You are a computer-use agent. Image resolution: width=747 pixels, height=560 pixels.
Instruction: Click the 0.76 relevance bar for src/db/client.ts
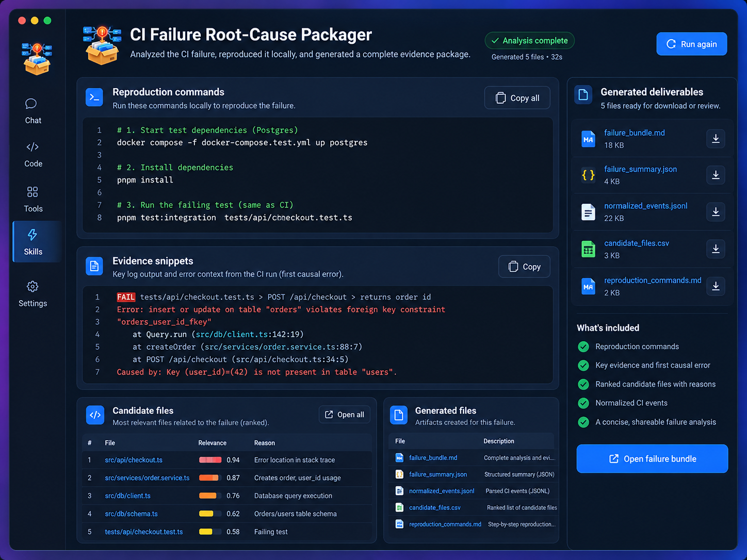210,496
